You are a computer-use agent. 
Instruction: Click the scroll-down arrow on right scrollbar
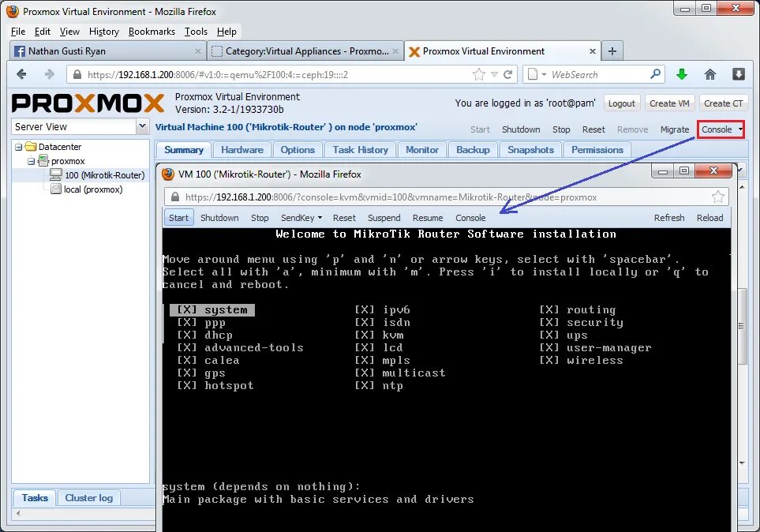[742, 463]
